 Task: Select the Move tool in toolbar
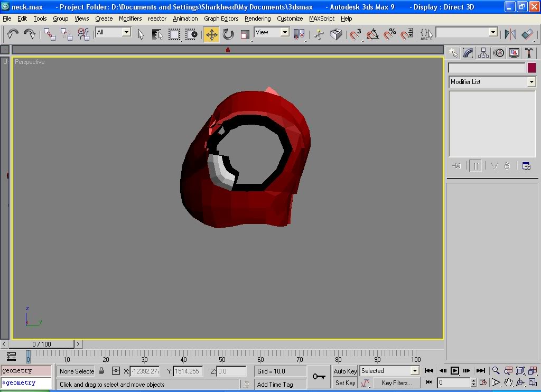coord(211,35)
